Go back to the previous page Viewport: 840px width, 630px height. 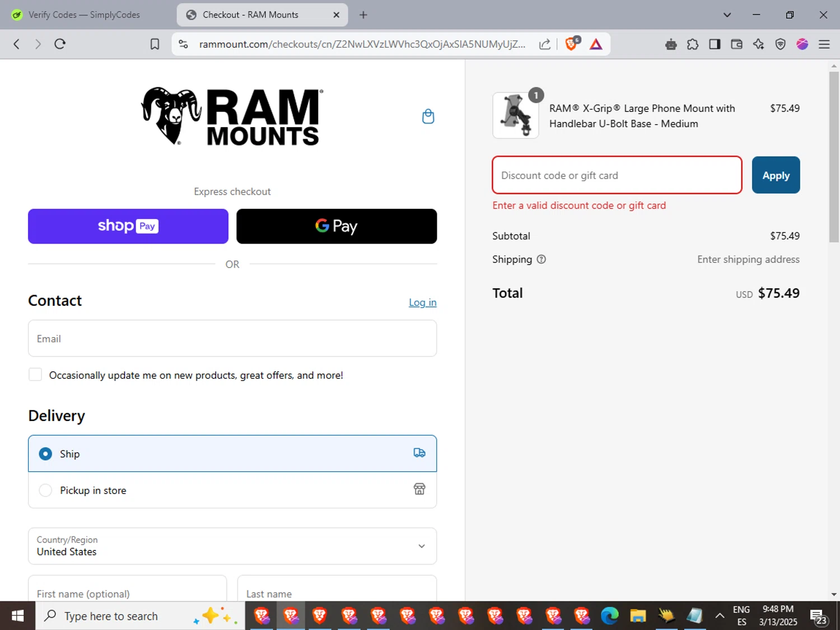17,44
